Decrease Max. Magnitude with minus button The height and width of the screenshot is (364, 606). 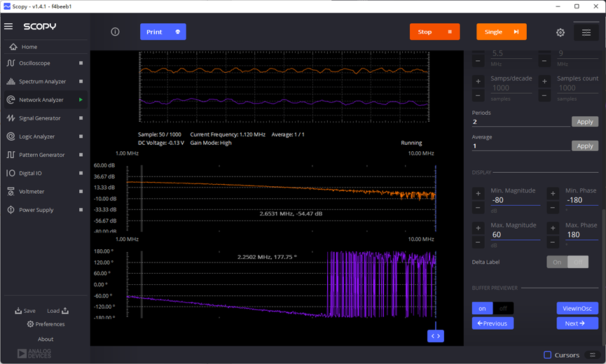[x=478, y=242]
